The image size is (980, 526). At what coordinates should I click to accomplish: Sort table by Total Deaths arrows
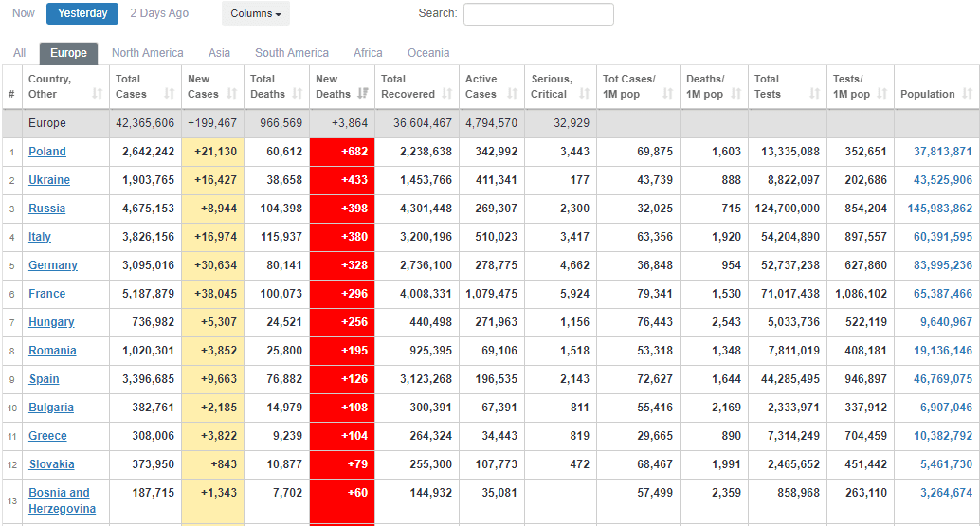298,94
